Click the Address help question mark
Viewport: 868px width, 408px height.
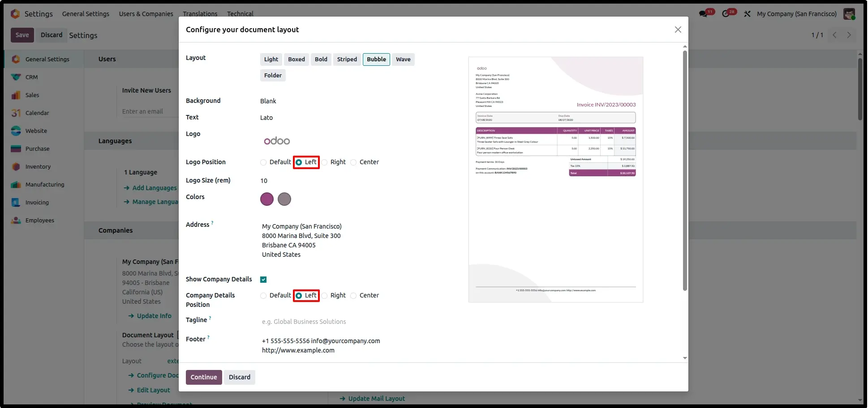[212, 222]
